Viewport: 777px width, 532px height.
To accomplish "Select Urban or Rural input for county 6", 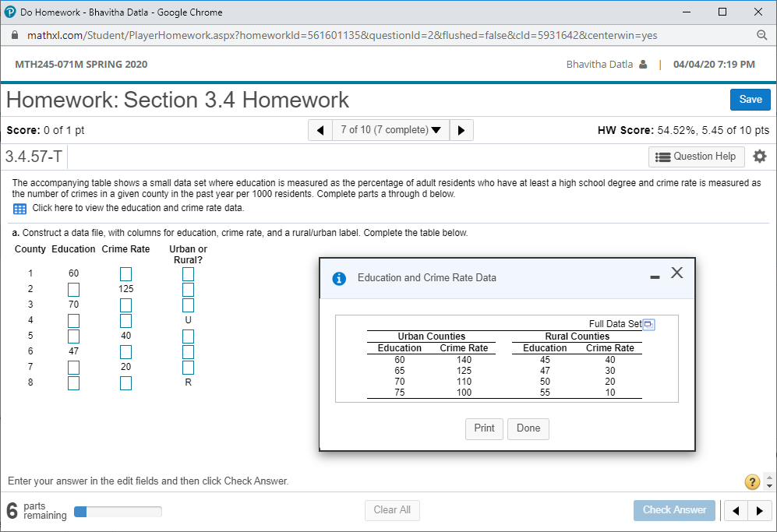I will tap(189, 352).
